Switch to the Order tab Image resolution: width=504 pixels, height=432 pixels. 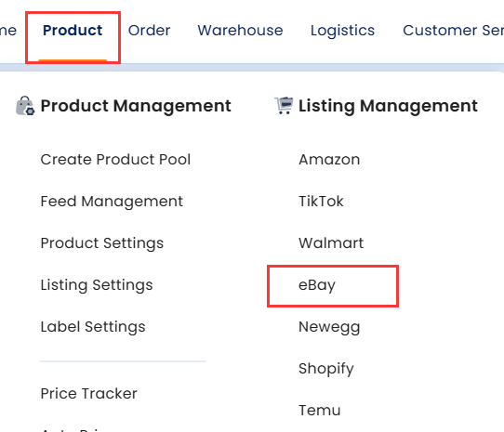[x=149, y=31]
